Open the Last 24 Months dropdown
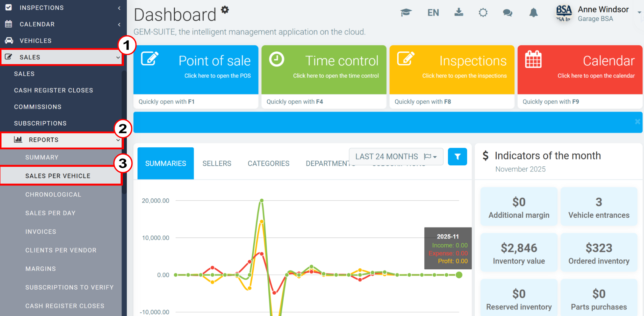The height and width of the screenshot is (316, 644). [x=396, y=157]
